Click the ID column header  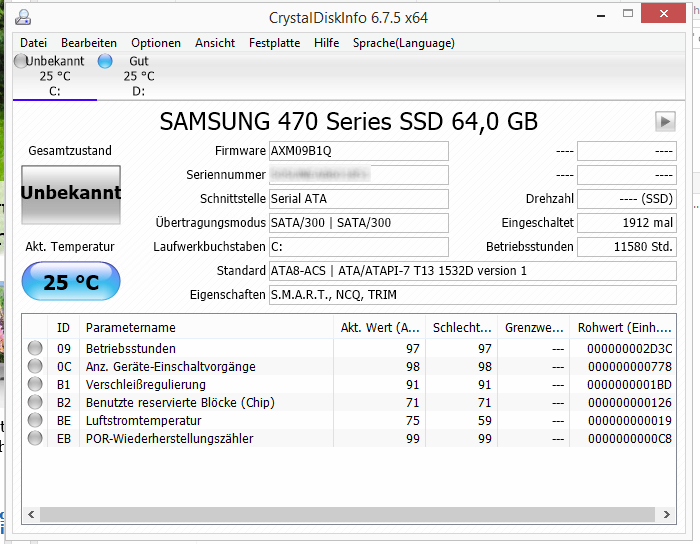point(63,328)
